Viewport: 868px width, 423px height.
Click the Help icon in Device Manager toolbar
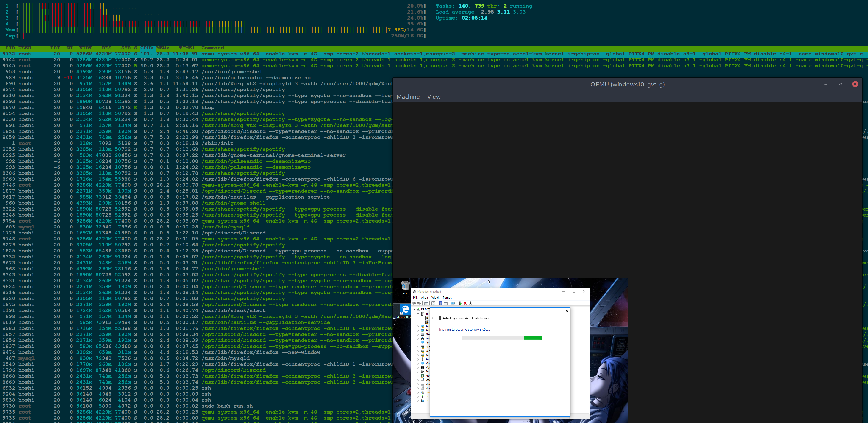coord(440,303)
